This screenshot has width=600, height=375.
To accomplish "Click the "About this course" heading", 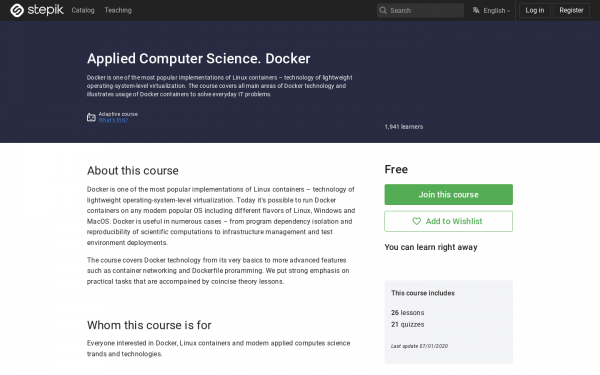I will click(x=133, y=171).
